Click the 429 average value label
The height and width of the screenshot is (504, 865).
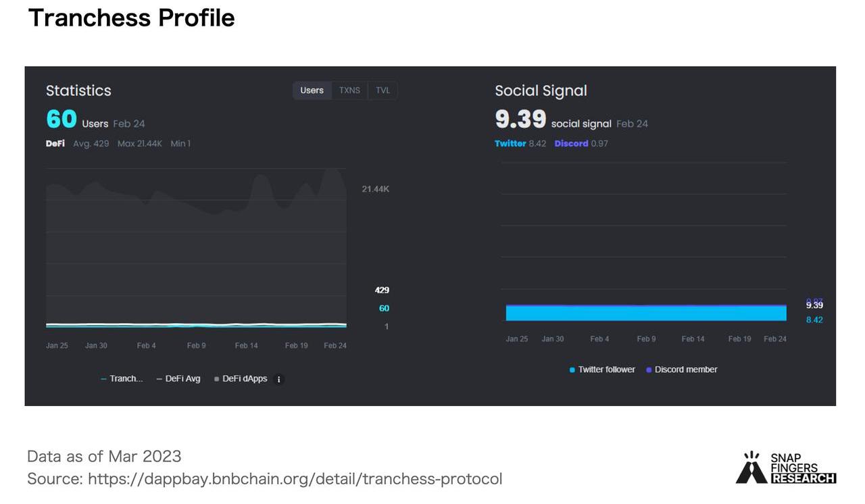tap(382, 291)
